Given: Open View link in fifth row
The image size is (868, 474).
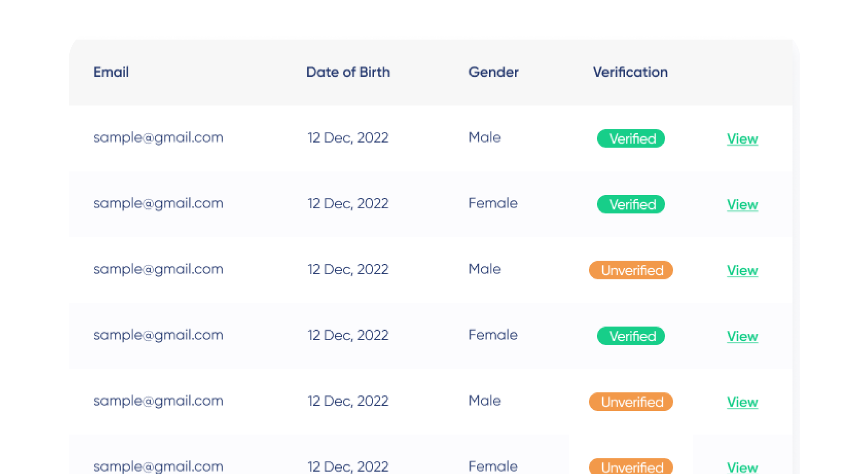Looking at the screenshot, I should pyautogui.click(x=742, y=402).
